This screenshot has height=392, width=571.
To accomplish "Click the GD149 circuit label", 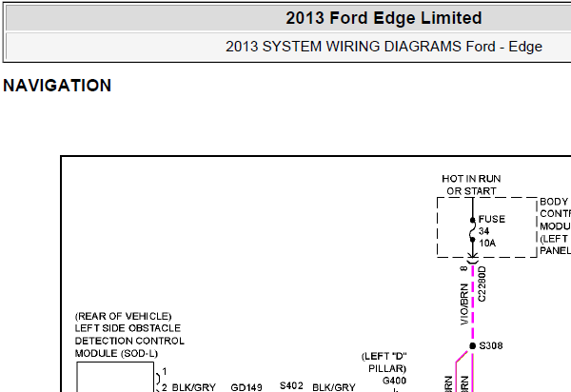I will coord(246,387).
